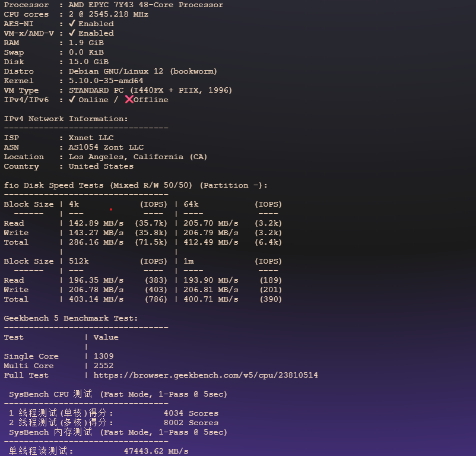Screen dimensions: 476x456
Task: Click the small red dot near 4k header
Action: tap(111, 209)
